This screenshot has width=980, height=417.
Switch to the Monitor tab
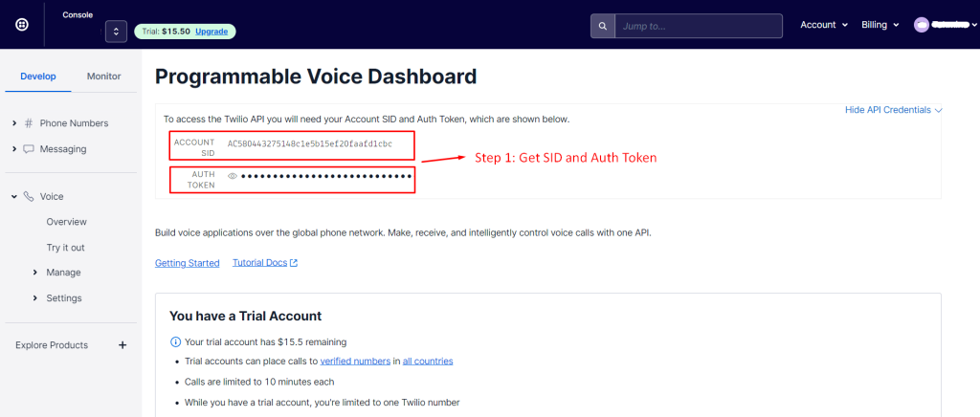[x=103, y=77]
